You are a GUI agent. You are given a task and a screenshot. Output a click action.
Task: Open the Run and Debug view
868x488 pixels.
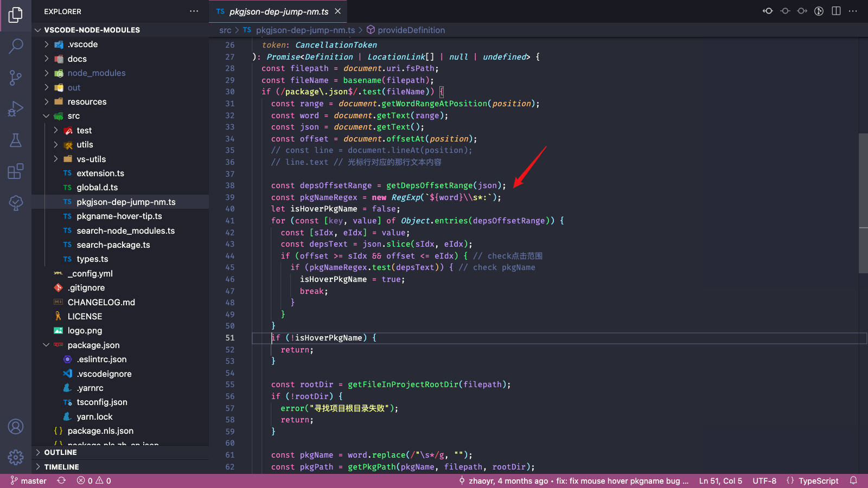(16, 108)
